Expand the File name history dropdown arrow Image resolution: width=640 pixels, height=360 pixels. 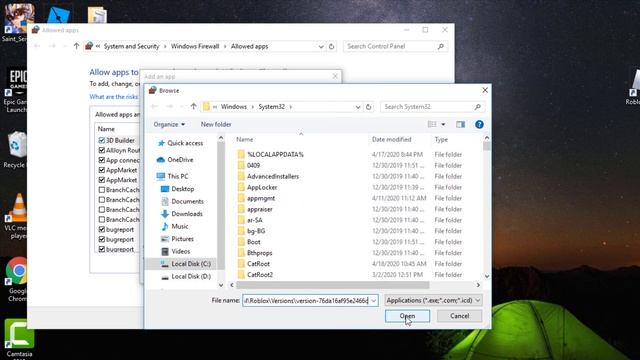pos(373,301)
